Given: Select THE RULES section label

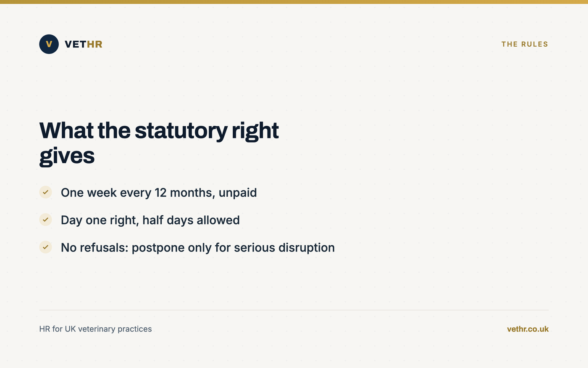Looking at the screenshot, I should coord(525,44).
